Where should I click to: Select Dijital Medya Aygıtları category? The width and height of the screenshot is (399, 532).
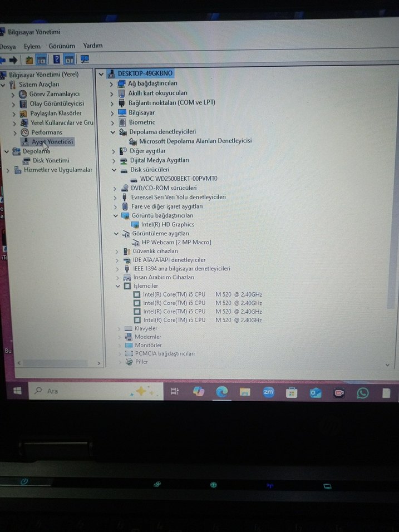point(160,160)
